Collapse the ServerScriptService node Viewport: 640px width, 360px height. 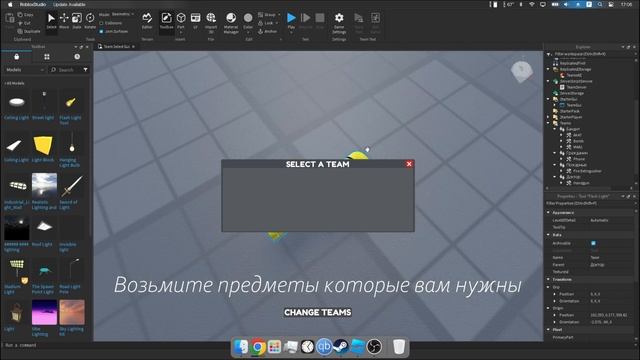pos(549,81)
